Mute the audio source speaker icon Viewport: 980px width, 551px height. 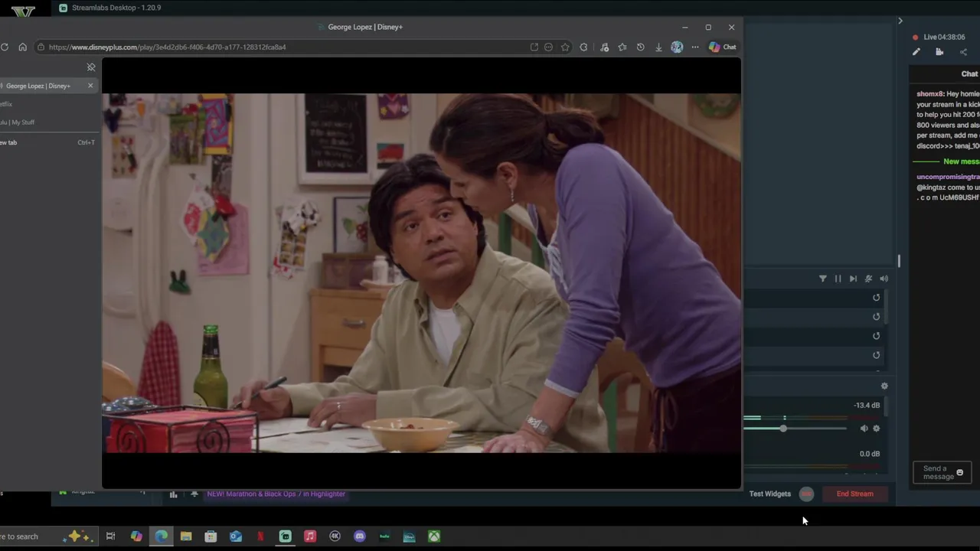tap(864, 429)
